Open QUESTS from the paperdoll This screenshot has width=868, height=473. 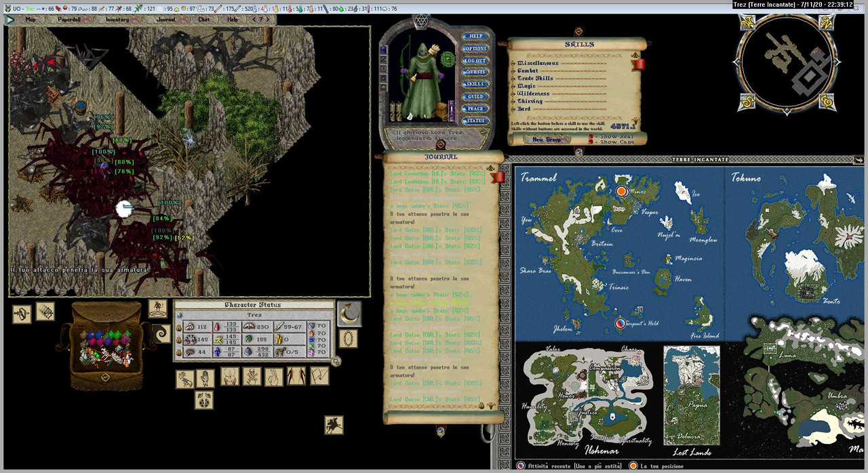coord(475,72)
